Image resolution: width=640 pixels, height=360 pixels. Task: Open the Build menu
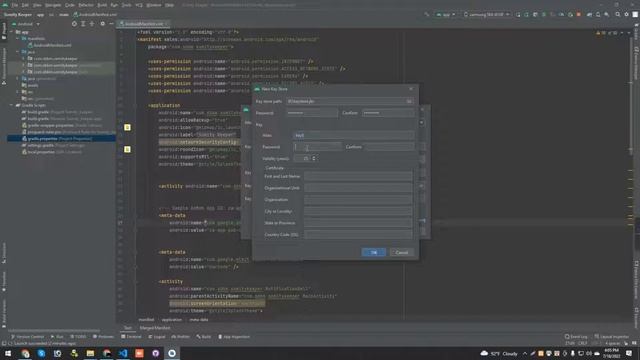(x=102, y=5)
